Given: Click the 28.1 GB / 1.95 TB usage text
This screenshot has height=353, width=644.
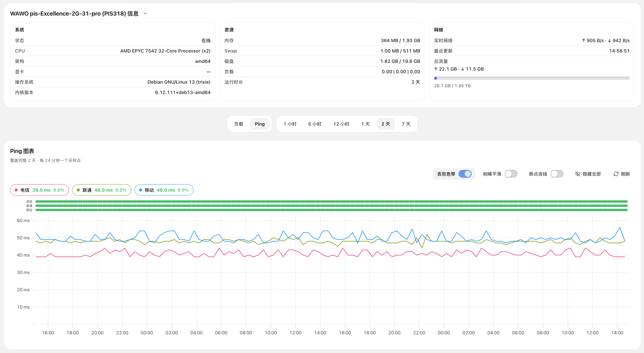Looking at the screenshot, I should (x=452, y=86).
